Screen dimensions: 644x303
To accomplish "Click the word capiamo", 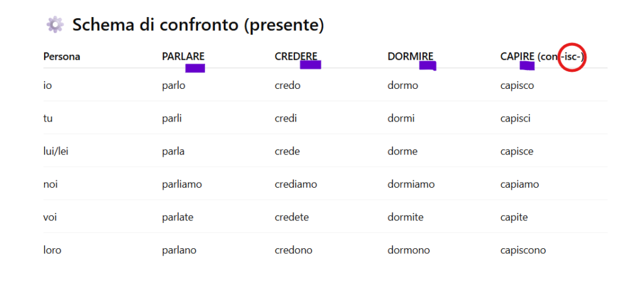I will (519, 185).
